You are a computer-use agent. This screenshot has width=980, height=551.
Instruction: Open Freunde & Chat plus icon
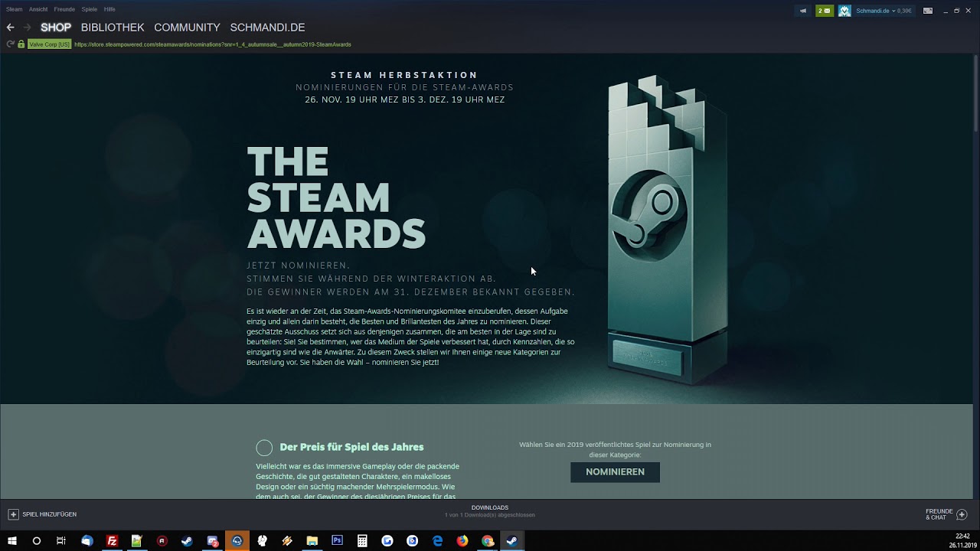click(x=962, y=514)
